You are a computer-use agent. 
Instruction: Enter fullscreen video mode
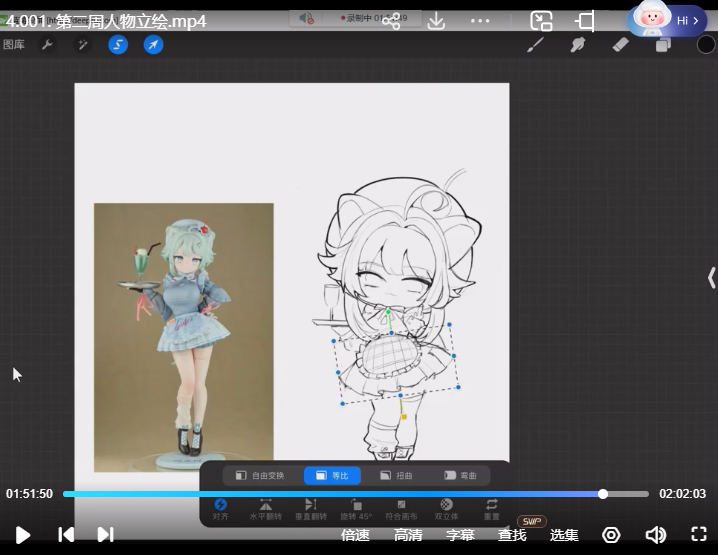[699, 534]
